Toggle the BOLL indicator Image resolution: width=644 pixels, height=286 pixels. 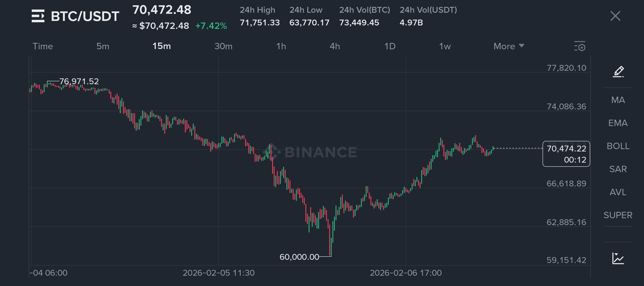point(618,146)
